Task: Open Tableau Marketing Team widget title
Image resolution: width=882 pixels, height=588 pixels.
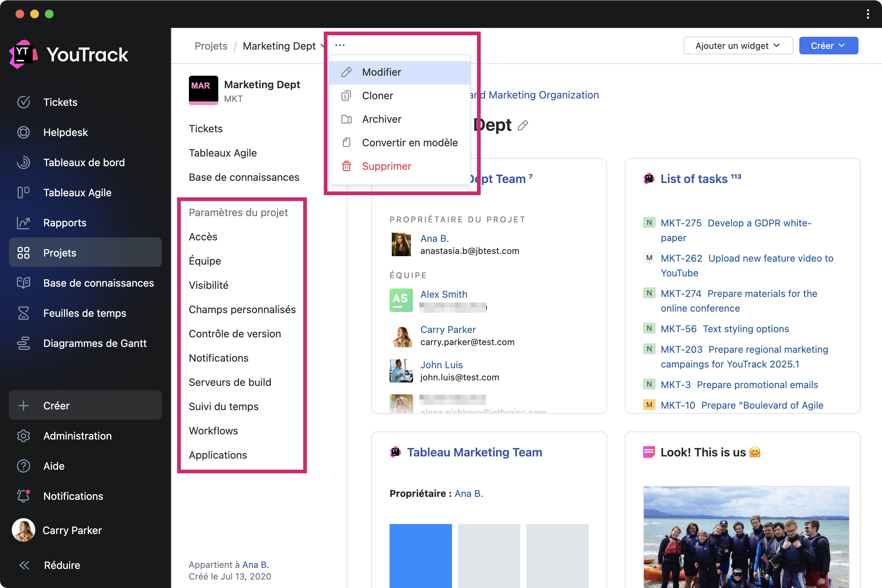Action: click(474, 452)
